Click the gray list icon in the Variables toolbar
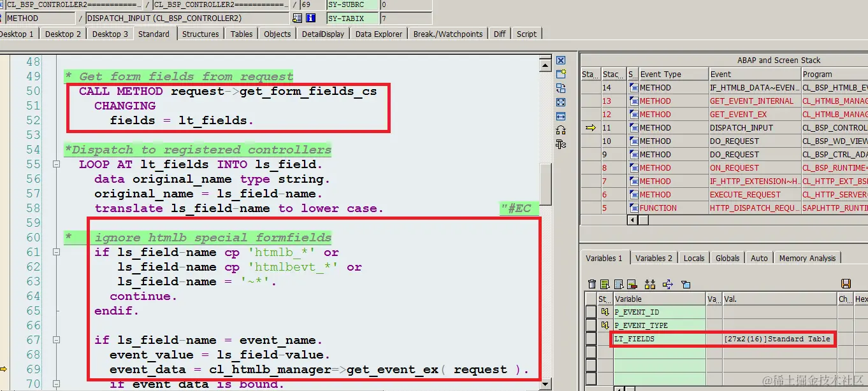The width and height of the screenshot is (868, 391). [618, 284]
